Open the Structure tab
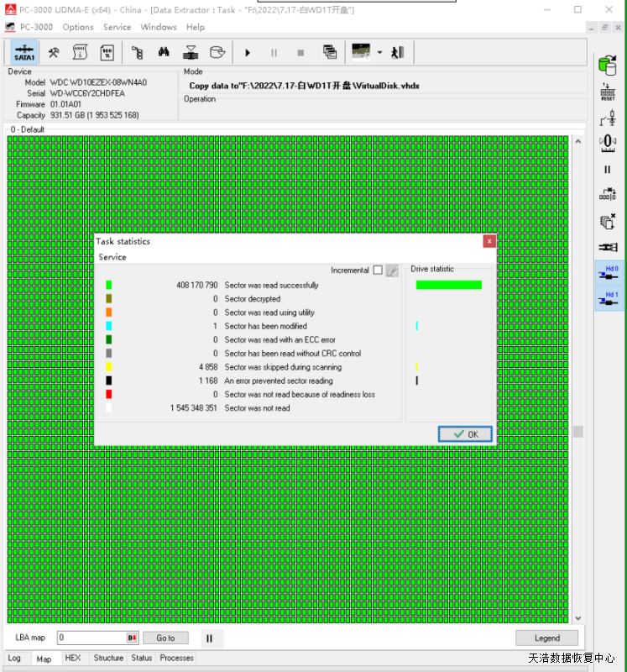Screen dimensions: 627x672 pyautogui.click(x=108, y=659)
